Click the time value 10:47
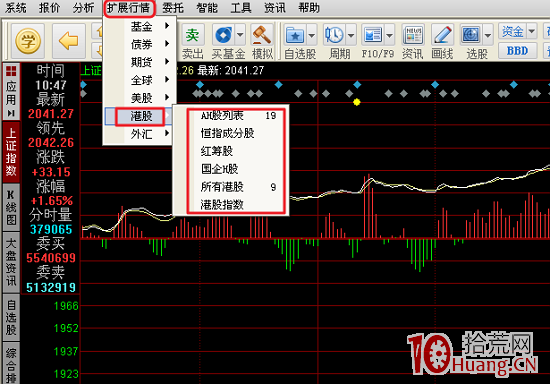This screenshot has height=384, width=550. (51, 85)
